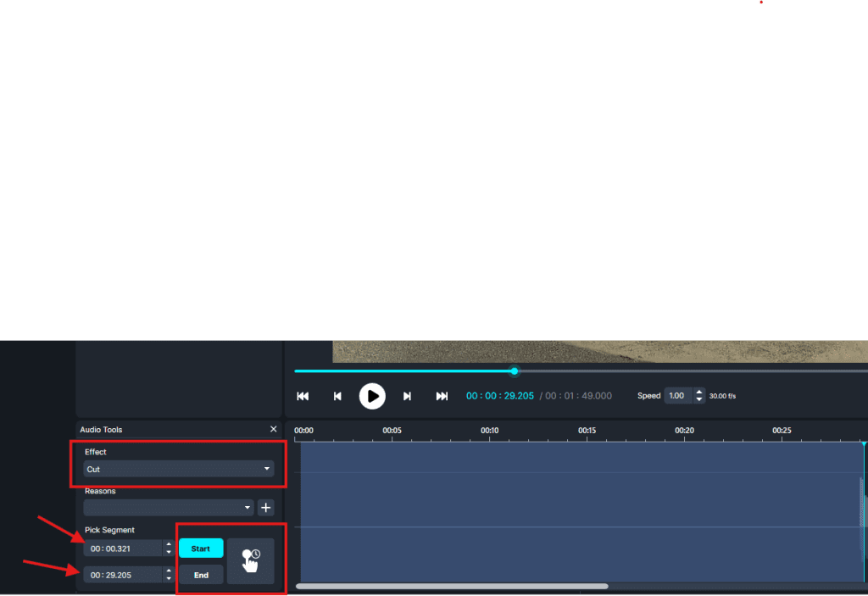
Task: Click the 00:15 mark on timeline ruler
Action: coord(587,432)
